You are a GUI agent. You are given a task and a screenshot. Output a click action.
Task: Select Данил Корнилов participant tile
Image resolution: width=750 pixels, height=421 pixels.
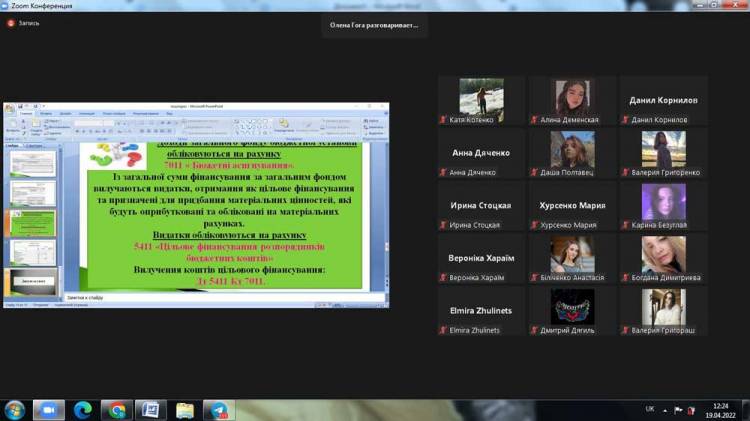pyautogui.click(x=663, y=100)
